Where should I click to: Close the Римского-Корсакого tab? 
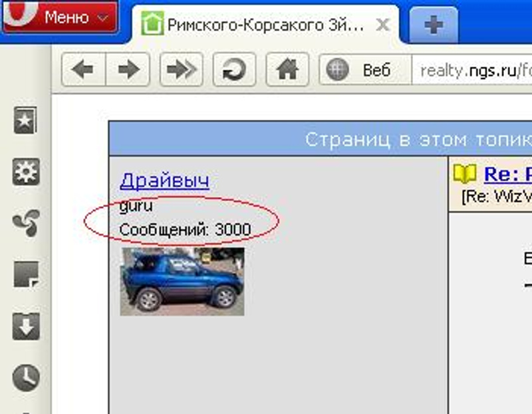383,25
